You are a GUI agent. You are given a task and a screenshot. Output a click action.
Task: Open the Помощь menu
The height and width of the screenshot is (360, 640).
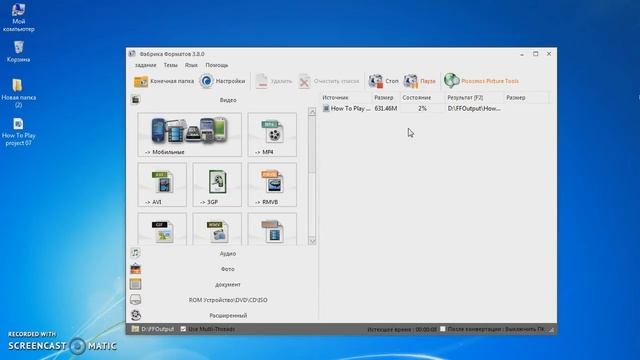[217, 65]
